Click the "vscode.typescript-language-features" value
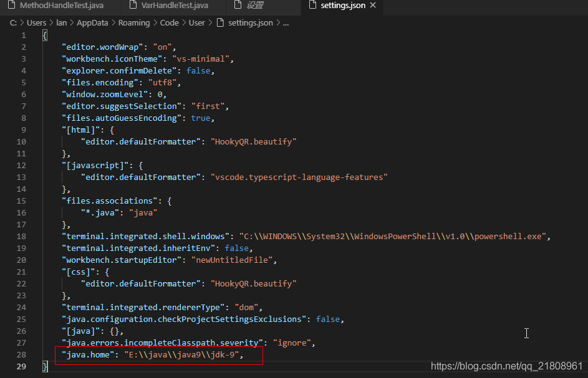This screenshot has height=378, width=588. tap(299, 177)
